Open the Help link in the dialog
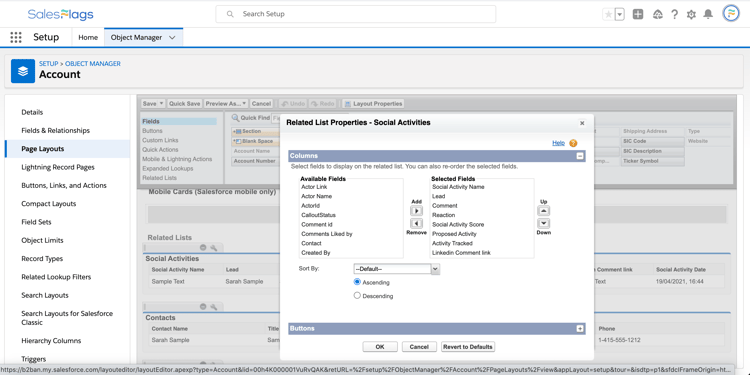This screenshot has height=375, width=750. (558, 143)
